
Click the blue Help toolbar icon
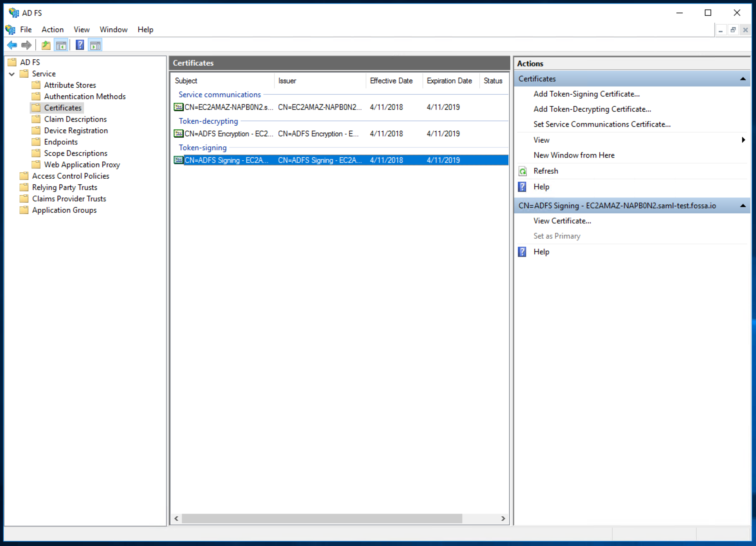pos(80,45)
